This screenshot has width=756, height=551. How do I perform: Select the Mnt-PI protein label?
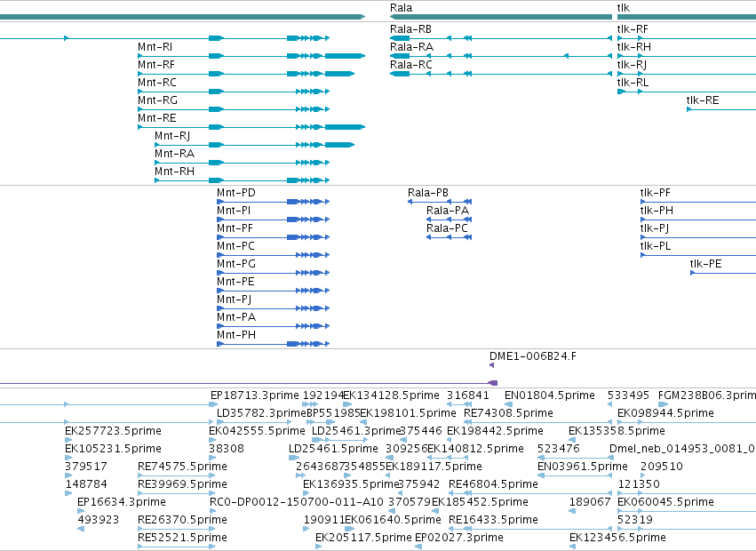point(234,211)
